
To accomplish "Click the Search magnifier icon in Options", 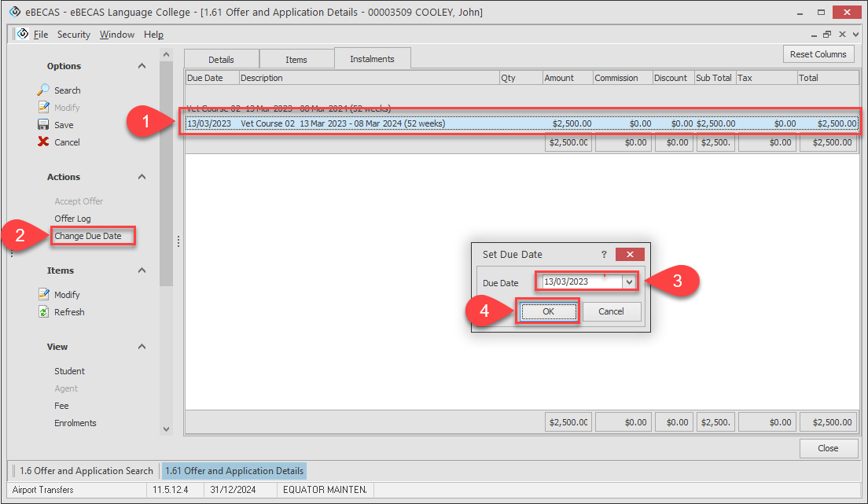I will [x=44, y=90].
